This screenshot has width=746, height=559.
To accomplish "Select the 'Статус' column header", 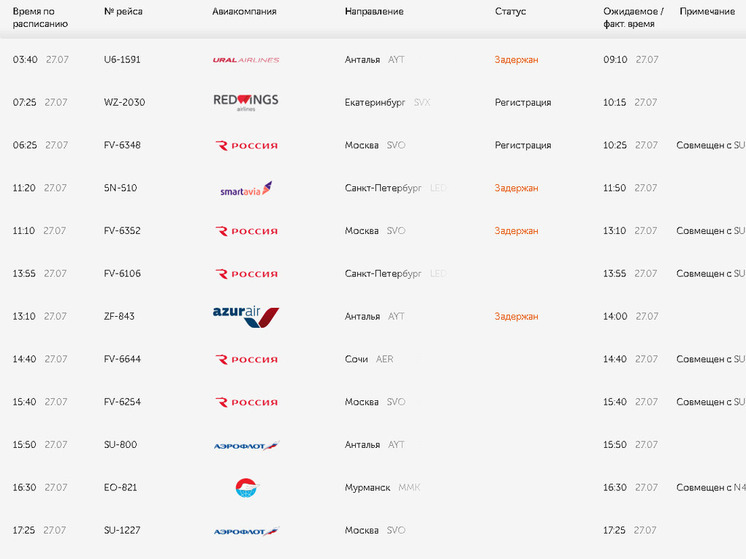I will pos(510,11).
